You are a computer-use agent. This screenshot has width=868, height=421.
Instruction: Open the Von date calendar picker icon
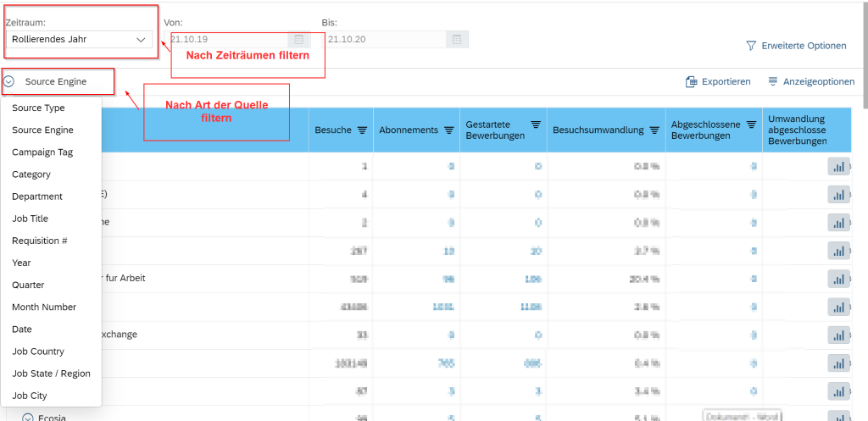298,39
